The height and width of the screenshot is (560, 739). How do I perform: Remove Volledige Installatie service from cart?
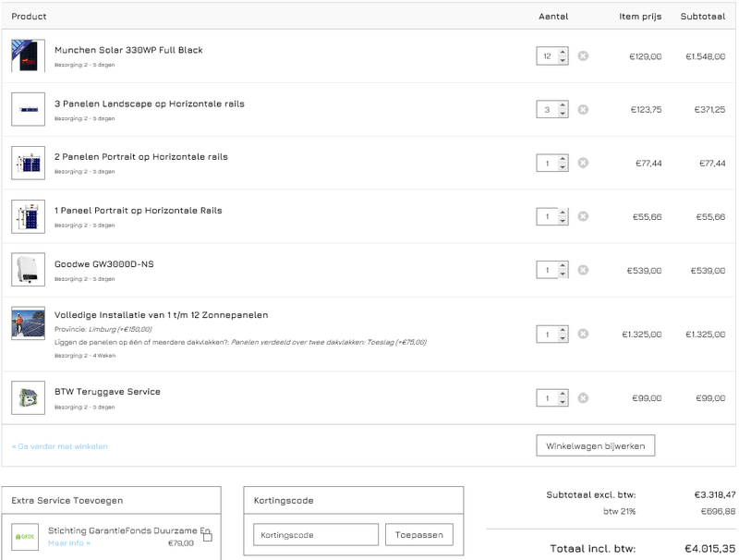point(583,335)
